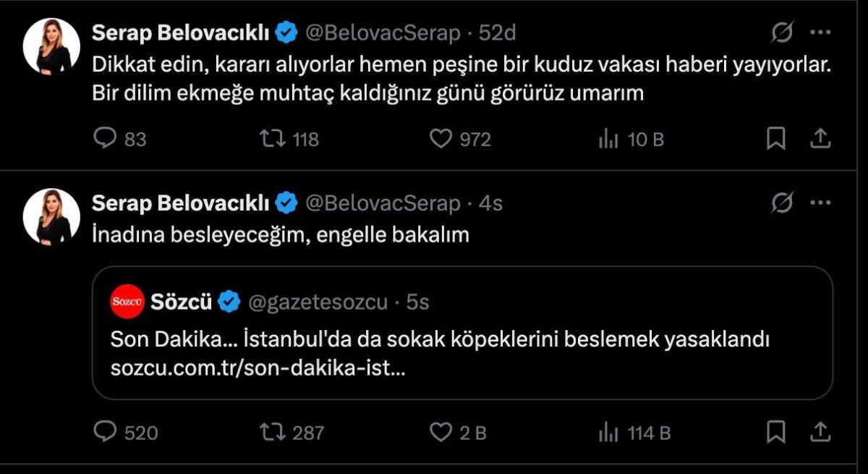Like the tweet with 972 likes

coord(441,139)
